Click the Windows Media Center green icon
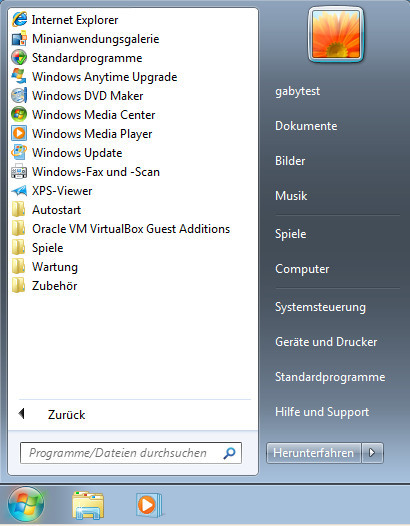Viewport: 410px width, 526px height. click(19, 115)
